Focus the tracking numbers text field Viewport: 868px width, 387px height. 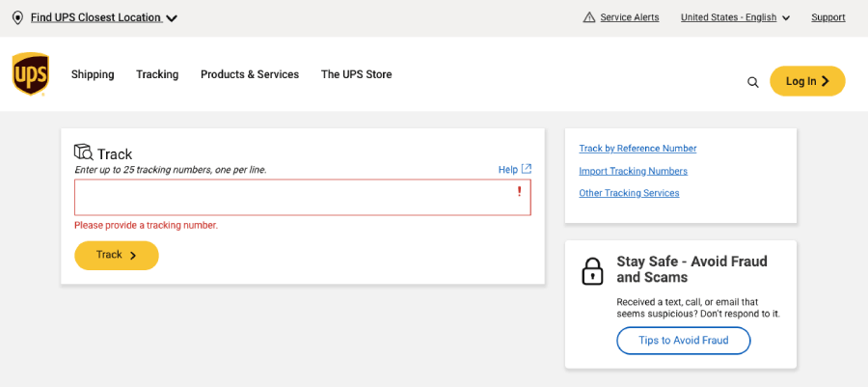click(x=303, y=197)
